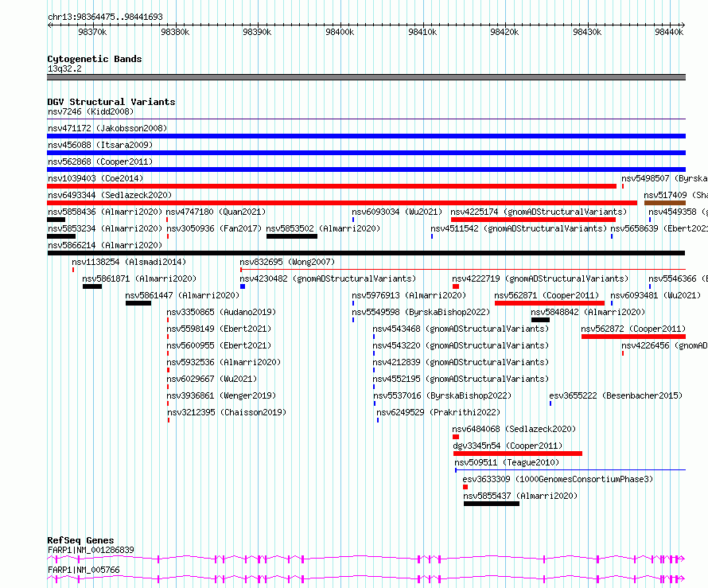Open nsv4511542 gnomAD variant label

point(519,228)
